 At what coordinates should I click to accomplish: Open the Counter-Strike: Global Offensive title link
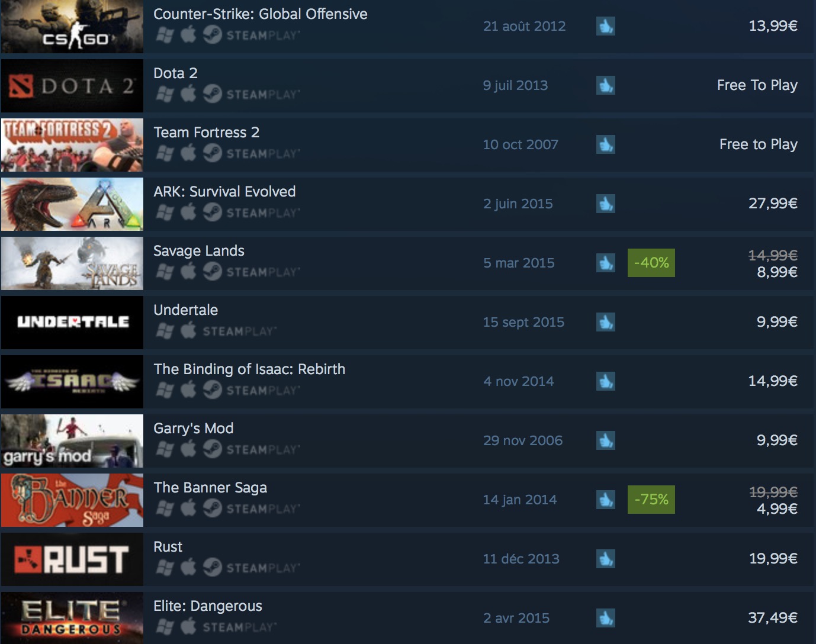(x=261, y=14)
